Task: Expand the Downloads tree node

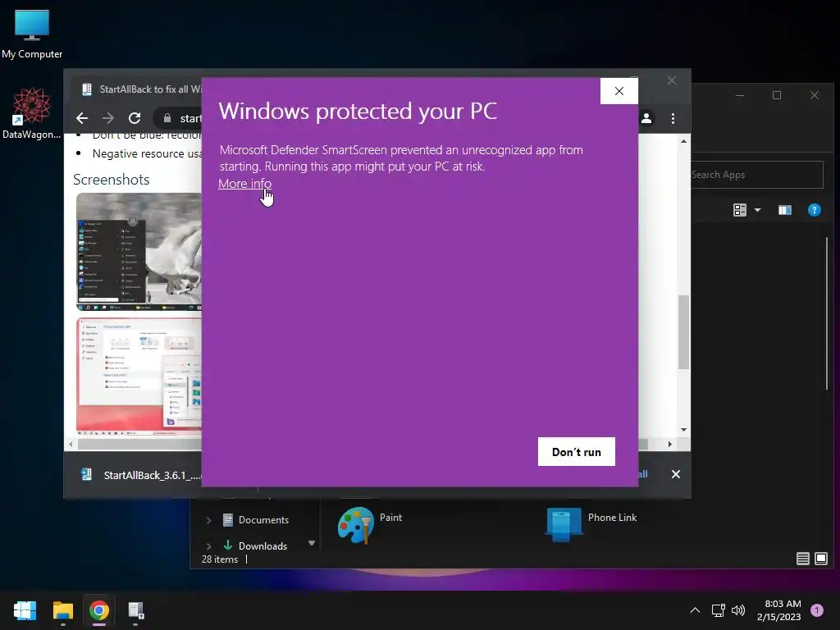Action: 209,546
